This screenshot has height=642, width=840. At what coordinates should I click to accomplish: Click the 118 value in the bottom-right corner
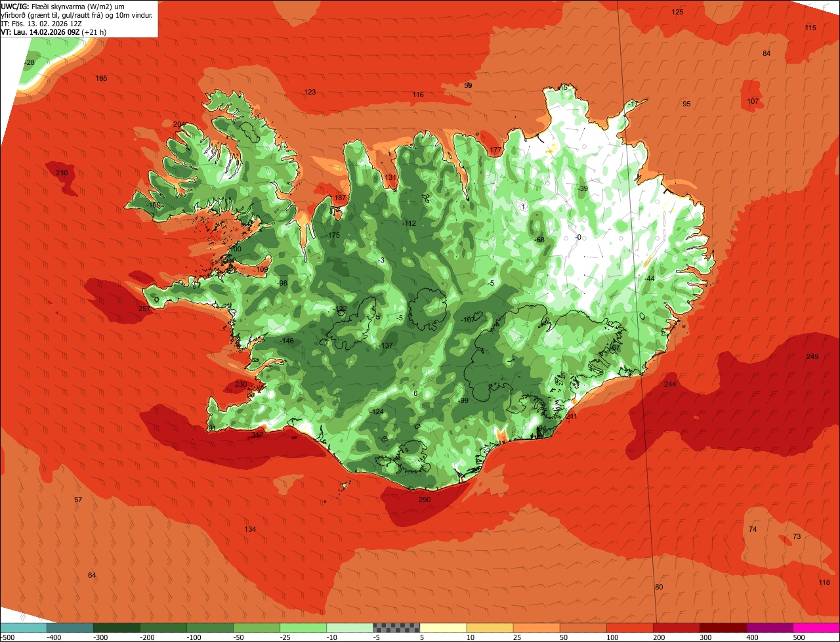(x=824, y=582)
